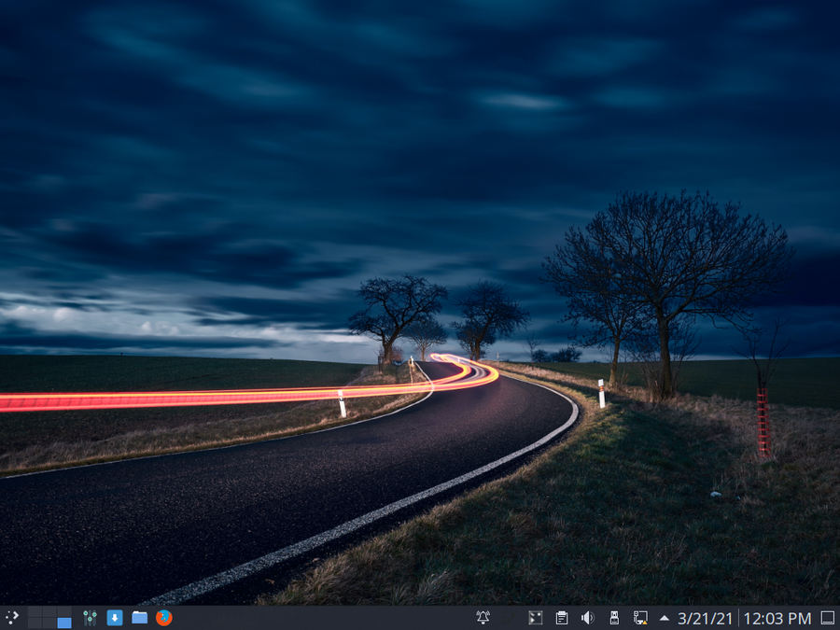Launch Discover software center
840x630 pixels.
[115, 618]
